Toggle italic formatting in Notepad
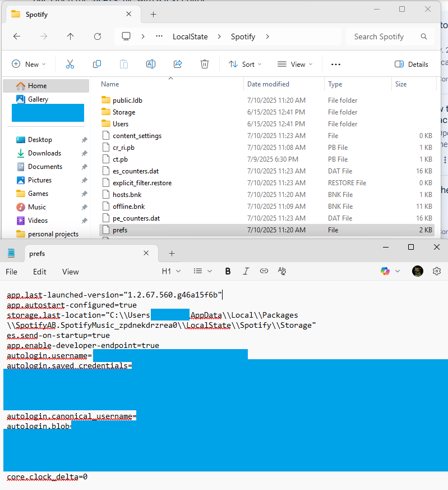 pos(246,271)
